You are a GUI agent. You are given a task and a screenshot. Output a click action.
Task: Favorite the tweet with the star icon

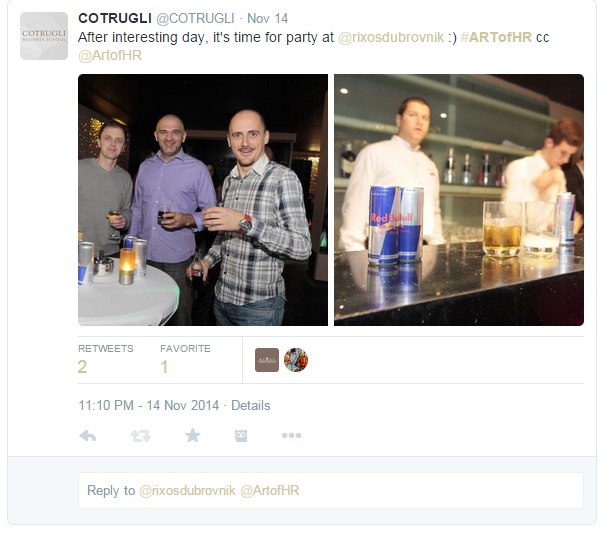[x=192, y=435]
